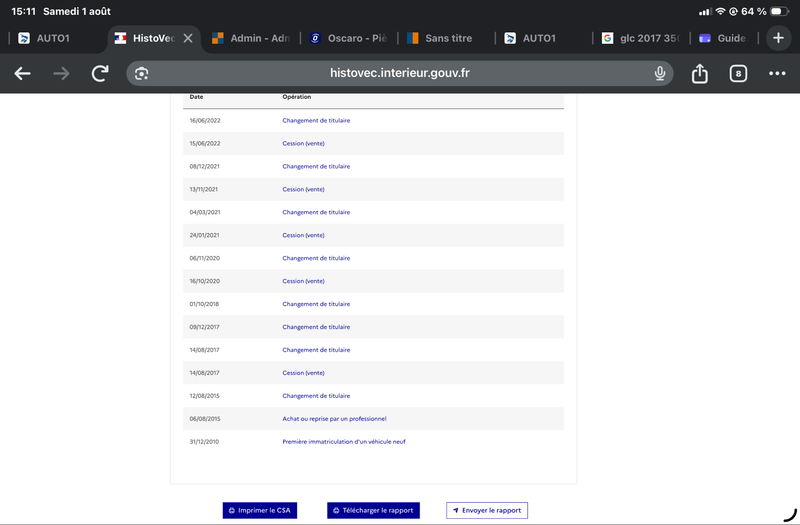The image size is (800, 525).
Task: Add a new tab with plus button
Action: [778, 38]
